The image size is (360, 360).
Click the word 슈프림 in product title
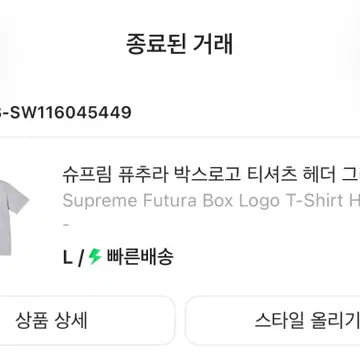point(87,175)
